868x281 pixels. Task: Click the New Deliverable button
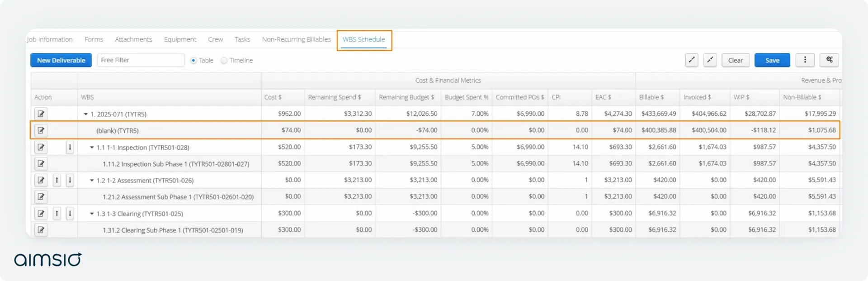point(61,60)
